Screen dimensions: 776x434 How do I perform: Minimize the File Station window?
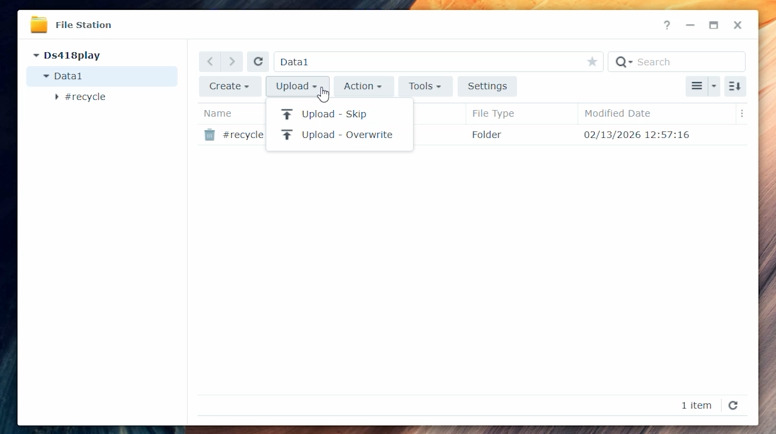pos(690,25)
